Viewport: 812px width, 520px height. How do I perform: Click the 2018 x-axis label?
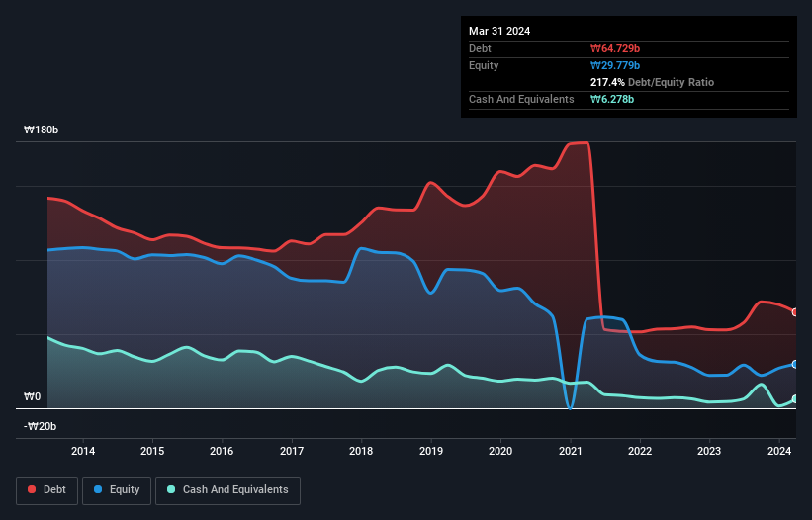(x=361, y=451)
